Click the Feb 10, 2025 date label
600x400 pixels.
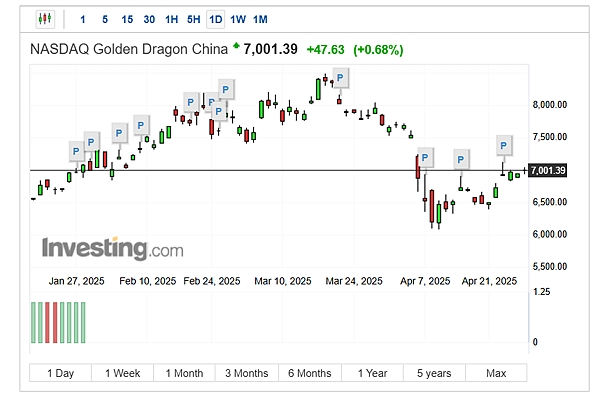[148, 281]
